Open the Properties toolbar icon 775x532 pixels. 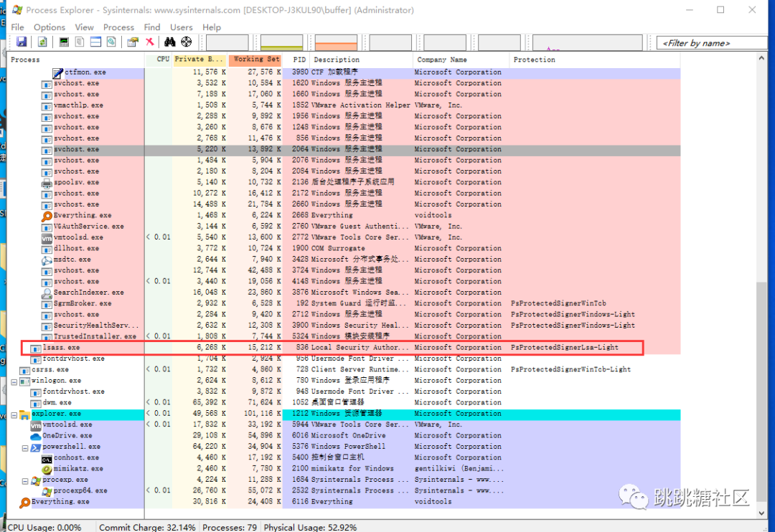pos(133,42)
